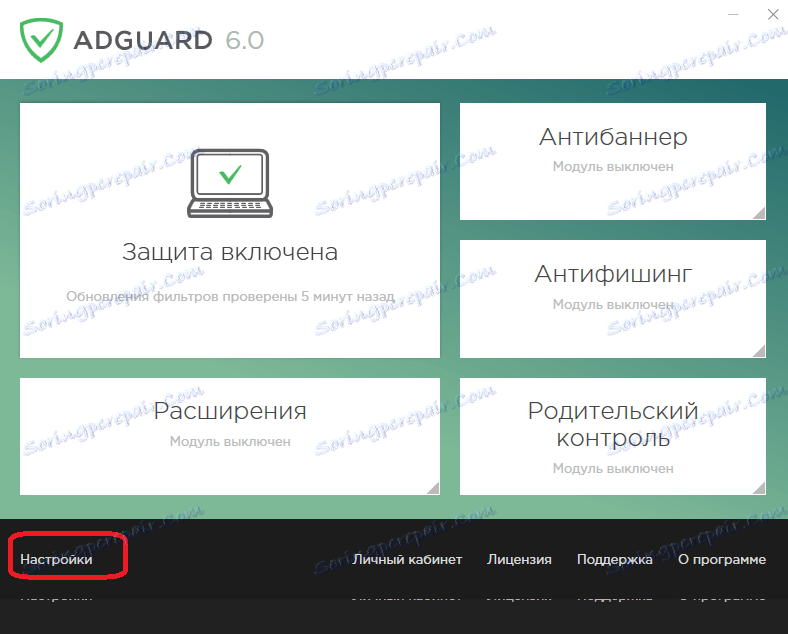The width and height of the screenshot is (788, 634).
Task: Expand Родительский контроль tile corner arrow
Action: pos(759,488)
